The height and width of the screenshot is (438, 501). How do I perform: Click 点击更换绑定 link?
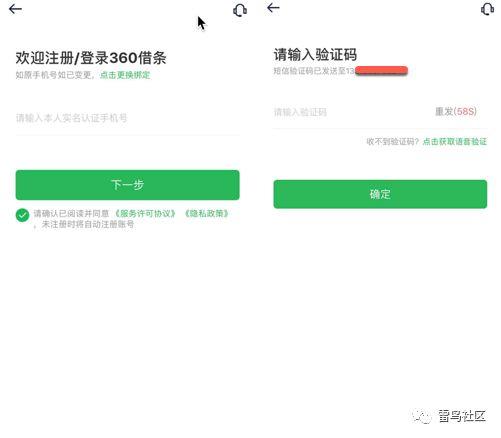(x=125, y=75)
